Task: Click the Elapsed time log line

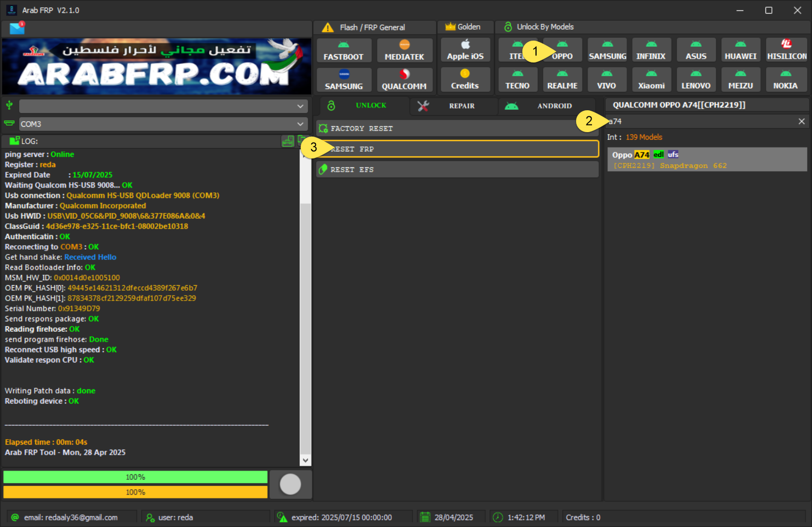Action: pos(46,442)
